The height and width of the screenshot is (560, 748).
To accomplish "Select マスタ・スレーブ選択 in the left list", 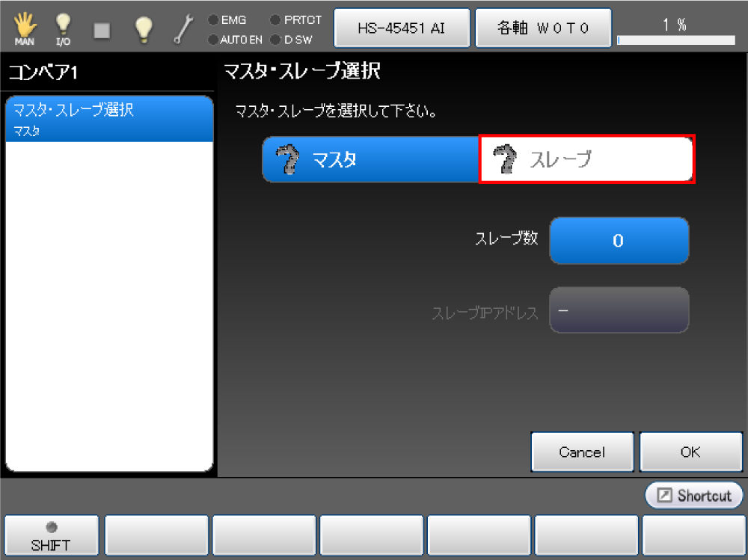I will pyautogui.click(x=109, y=119).
